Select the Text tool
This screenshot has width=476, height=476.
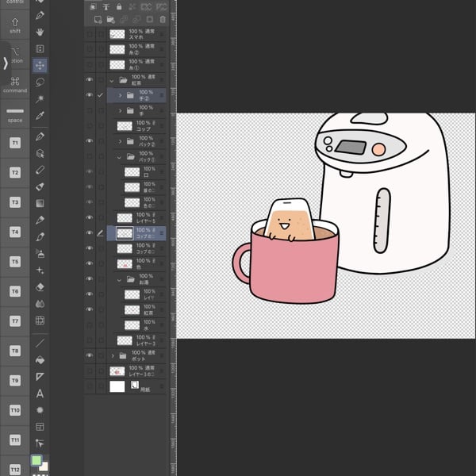click(x=40, y=393)
